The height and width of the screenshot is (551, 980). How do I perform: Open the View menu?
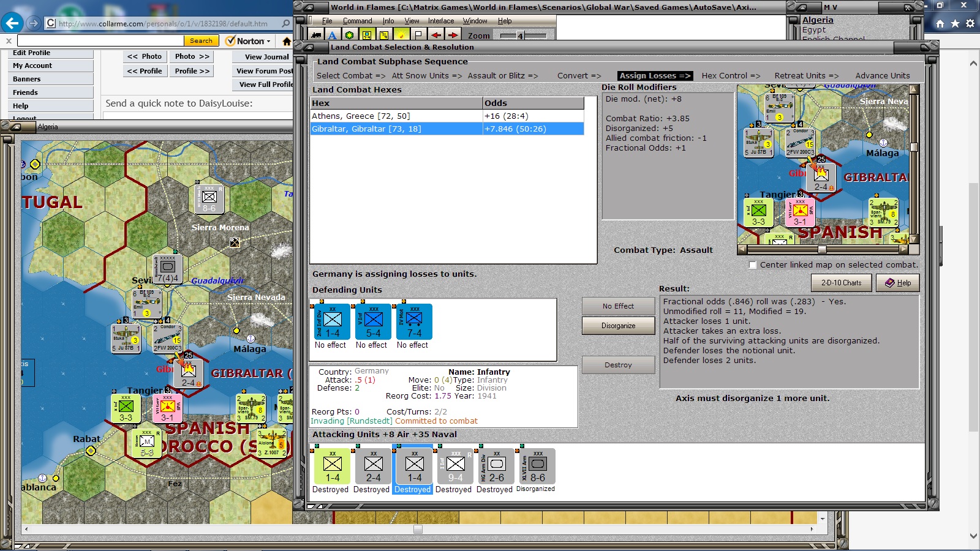click(412, 21)
